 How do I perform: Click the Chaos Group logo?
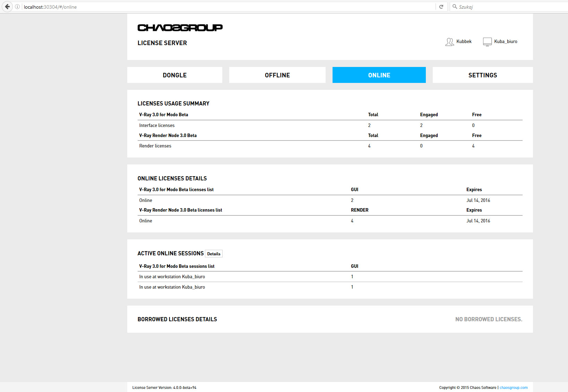pyautogui.click(x=180, y=28)
